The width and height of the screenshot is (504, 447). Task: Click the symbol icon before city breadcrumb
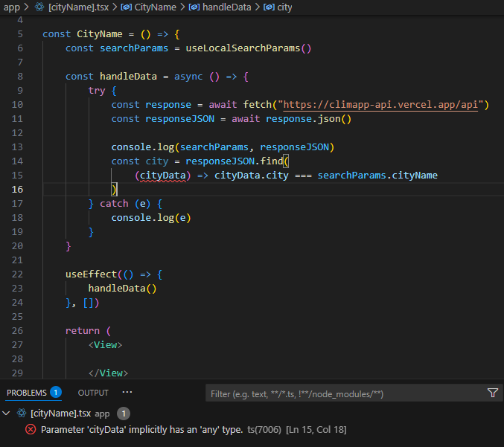coord(269,7)
